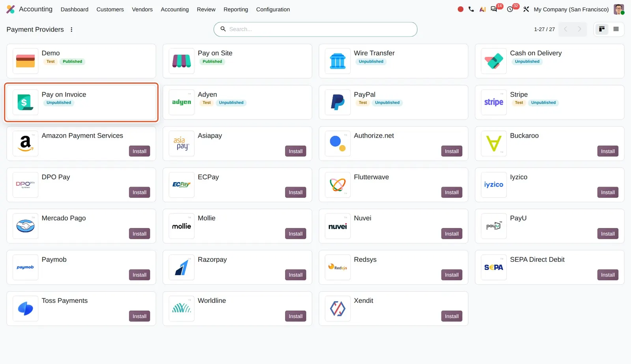Install the Asiapay provider
631x364 pixels.
click(295, 151)
